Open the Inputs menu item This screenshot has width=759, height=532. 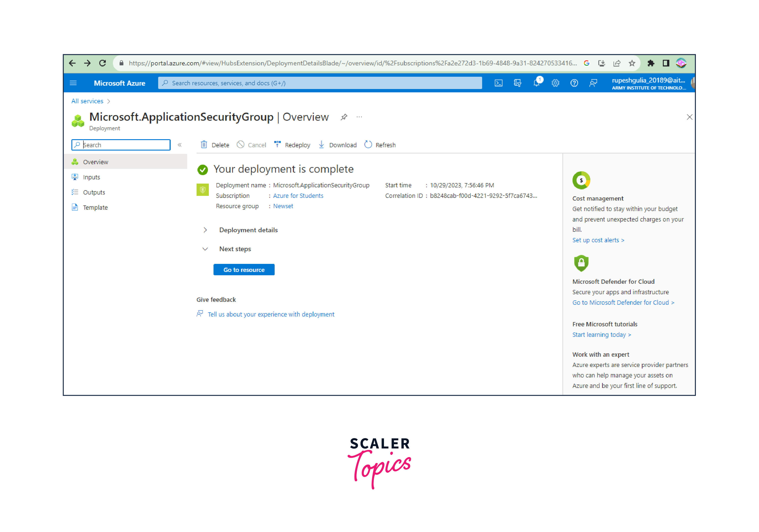pyautogui.click(x=91, y=177)
